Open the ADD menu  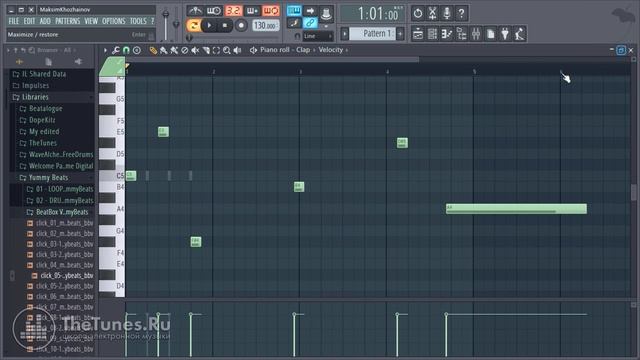[45, 21]
